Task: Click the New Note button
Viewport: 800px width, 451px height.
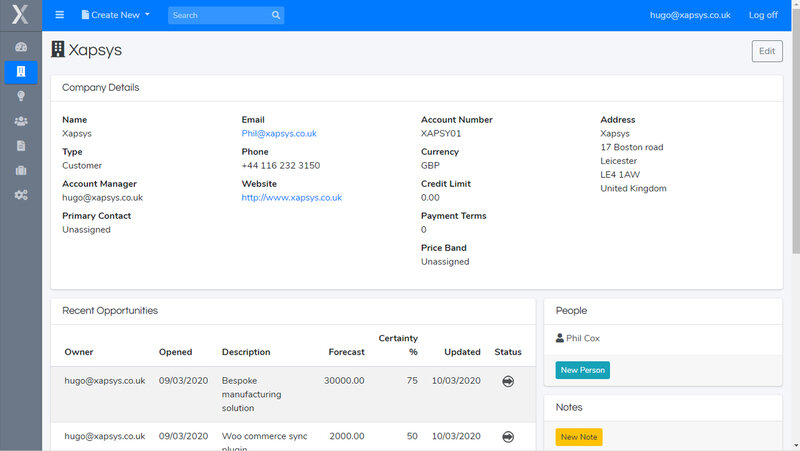Action: point(579,437)
